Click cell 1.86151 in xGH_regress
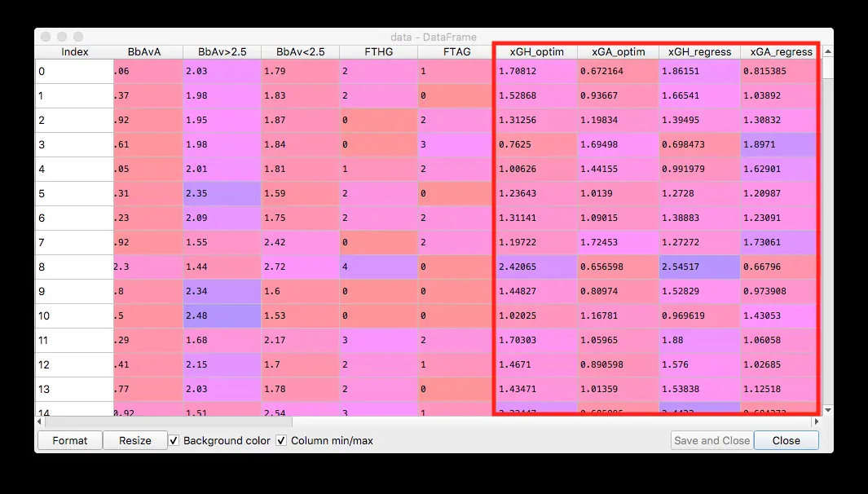 700,71
